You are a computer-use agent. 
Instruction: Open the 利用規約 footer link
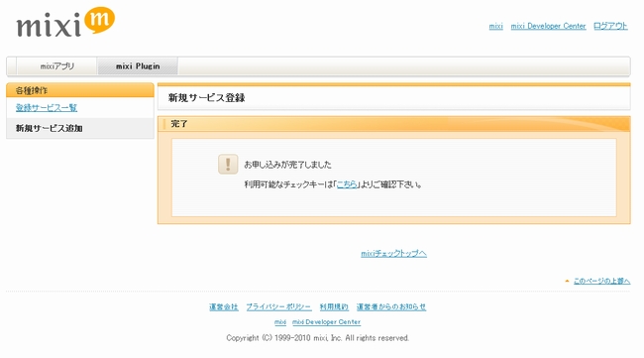click(334, 307)
